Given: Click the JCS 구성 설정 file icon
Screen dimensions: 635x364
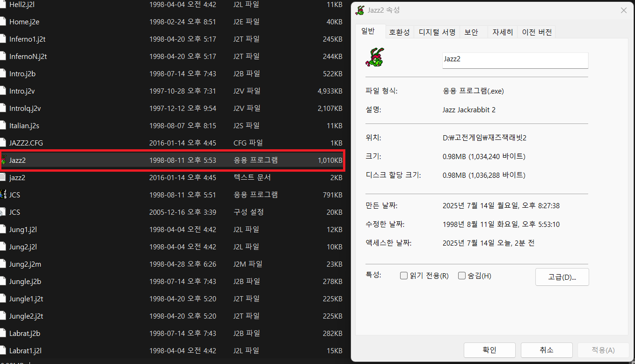Looking at the screenshot, I should click(x=4, y=212).
